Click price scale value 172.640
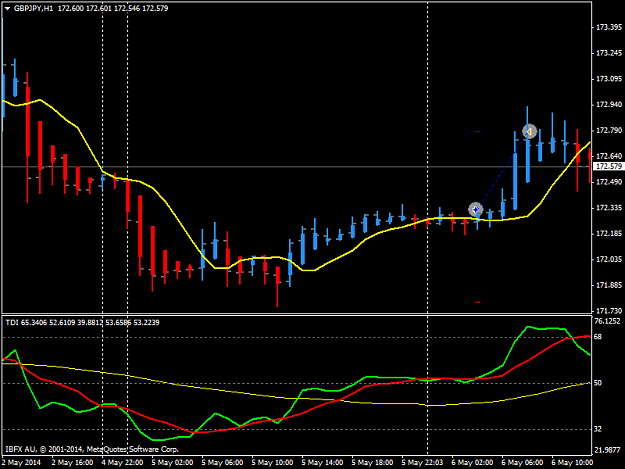 coord(609,156)
